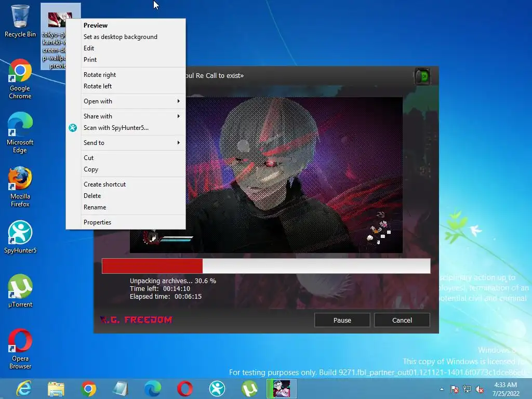Launch Microsoft Edge from the taskbar
Image resolution: width=532 pixels, height=399 pixels.
click(153, 389)
